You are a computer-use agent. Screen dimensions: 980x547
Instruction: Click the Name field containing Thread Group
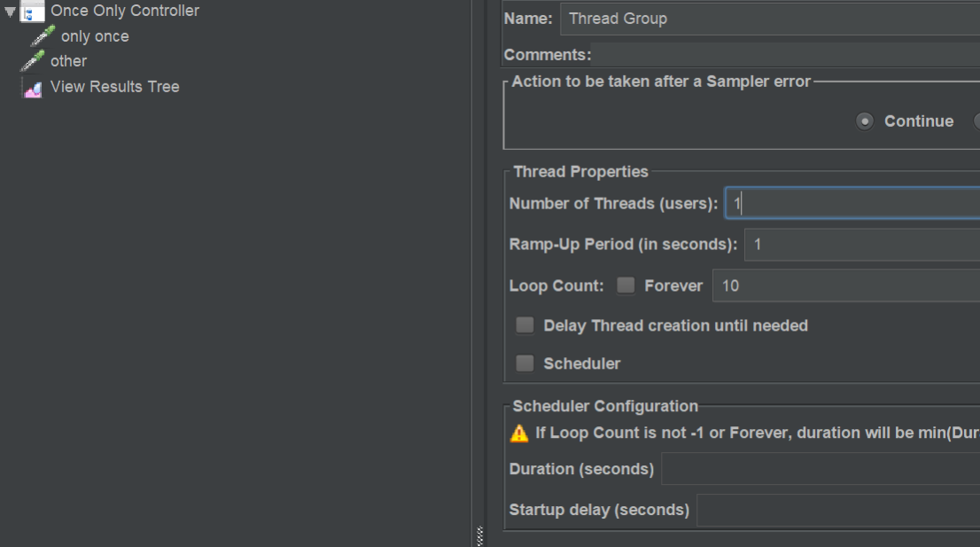tap(770, 19)
